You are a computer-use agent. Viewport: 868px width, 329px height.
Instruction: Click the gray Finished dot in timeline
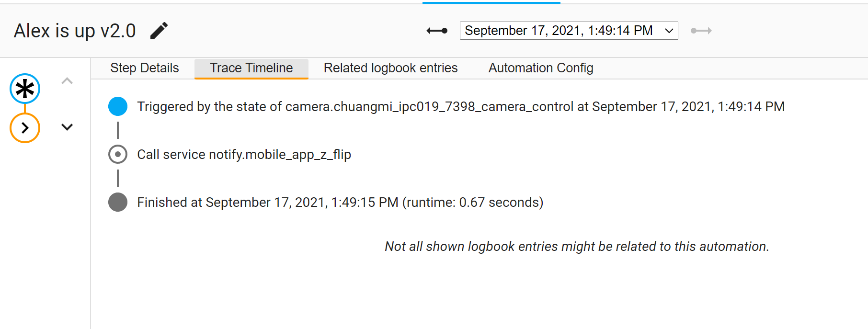(117, 202)
